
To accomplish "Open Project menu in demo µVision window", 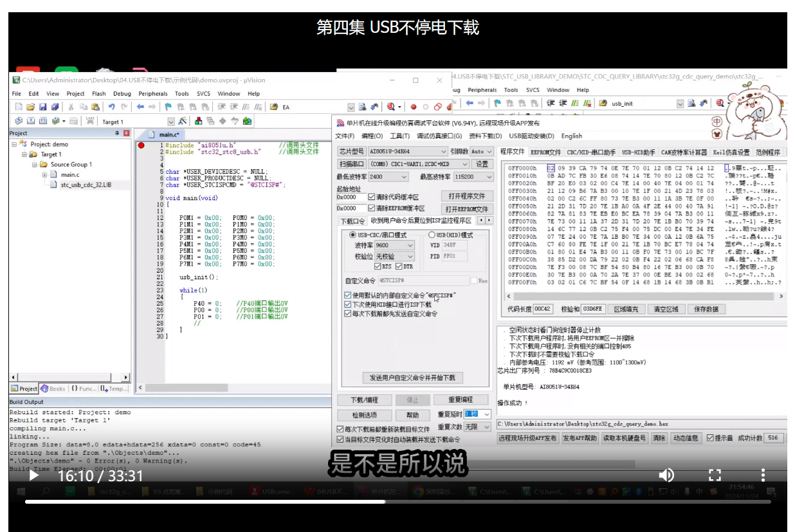I will coord(75,94).
